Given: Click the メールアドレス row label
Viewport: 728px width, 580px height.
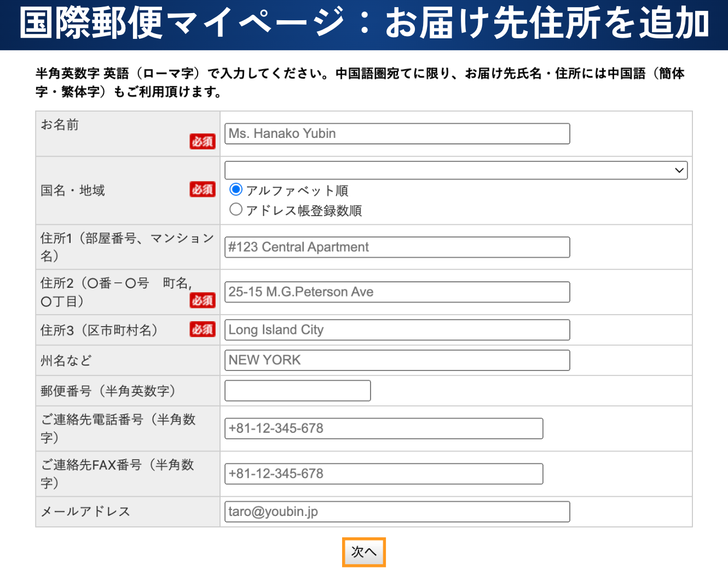Looking at the screenshot, I should pos(85,512).
